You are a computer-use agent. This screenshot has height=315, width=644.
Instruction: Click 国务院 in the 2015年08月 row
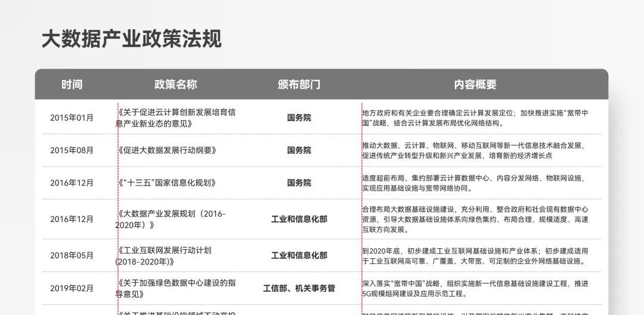(x=299, y=150)
